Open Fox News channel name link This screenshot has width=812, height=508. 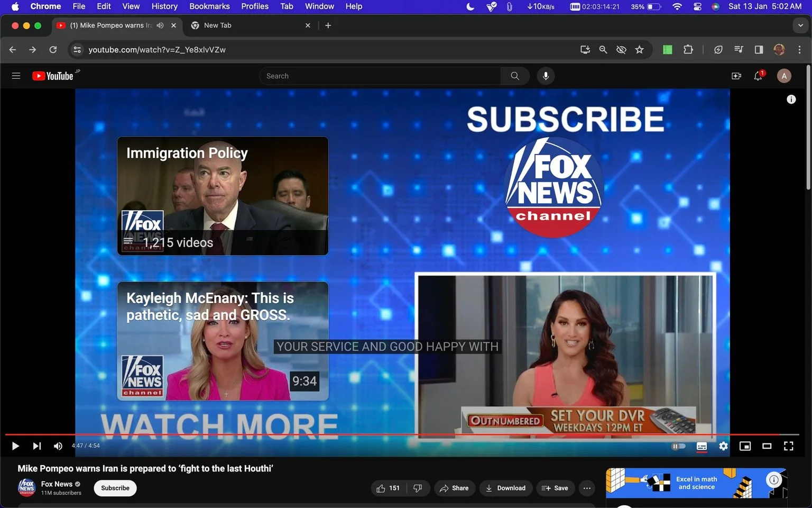[57, 484]
